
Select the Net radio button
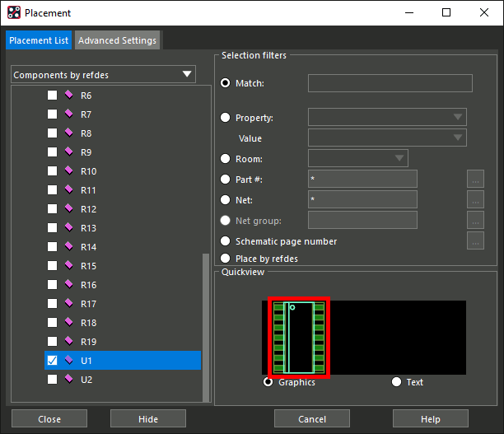[x=225, y=199]
